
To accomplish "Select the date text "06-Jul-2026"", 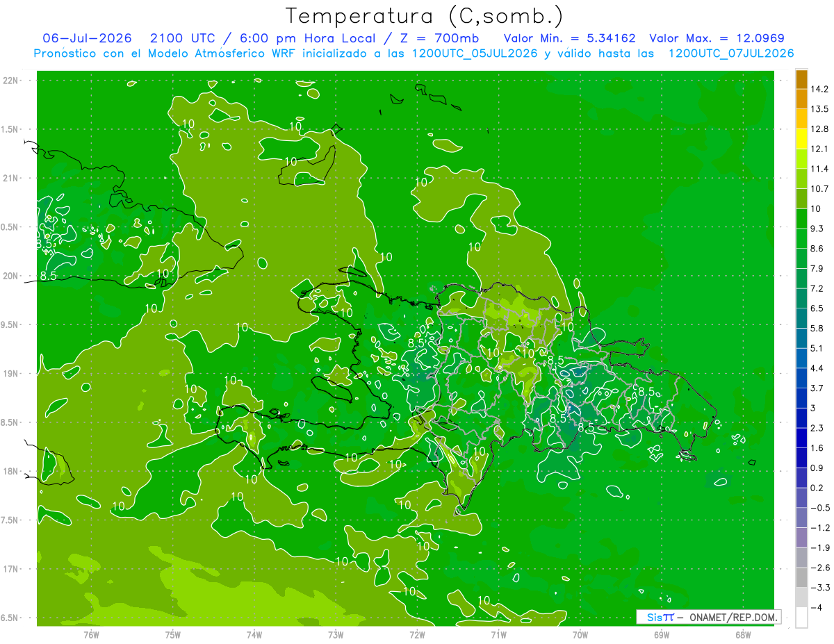I will 88,38.
